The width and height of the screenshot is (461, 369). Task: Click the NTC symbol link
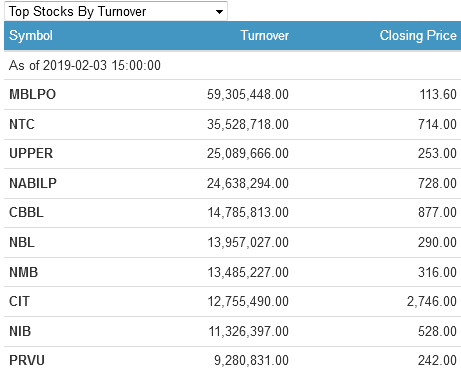click(22, 124)
